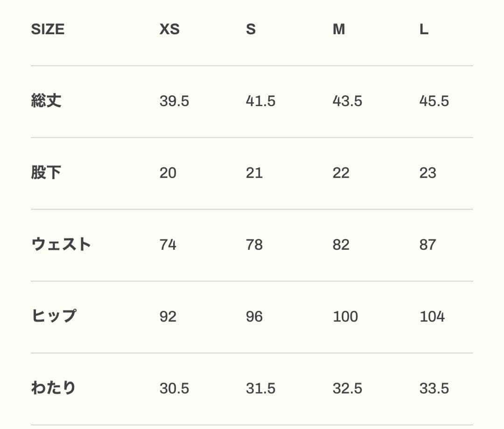The height and width of the screenshot is (429, 504).
Task: Click the inseam value 23
Action: (x=427, y=173)
